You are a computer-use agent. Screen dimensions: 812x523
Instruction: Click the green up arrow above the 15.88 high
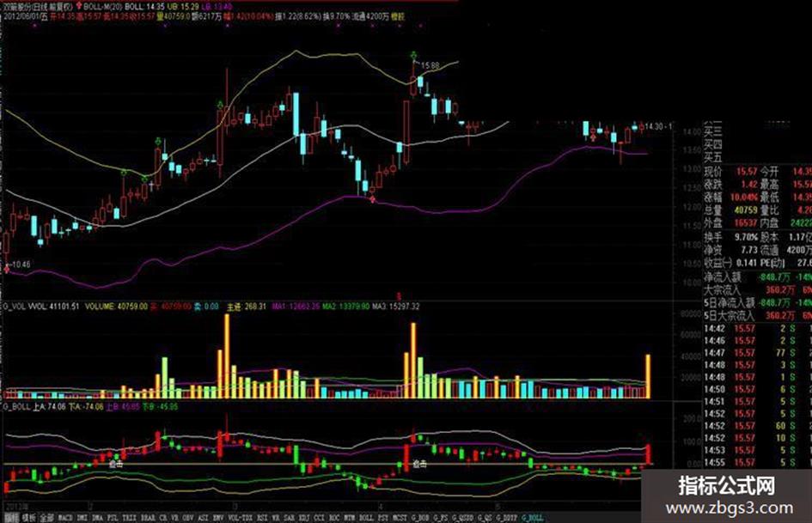414,54
